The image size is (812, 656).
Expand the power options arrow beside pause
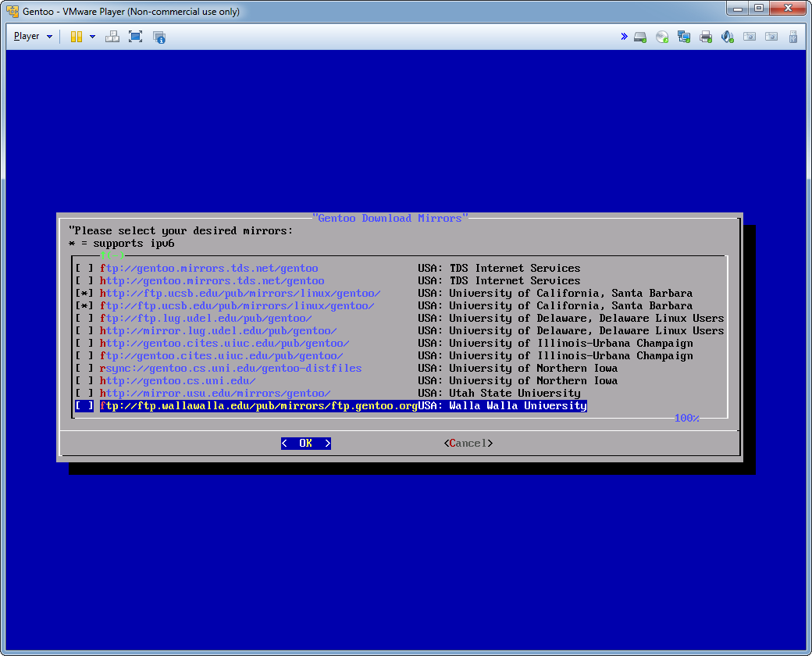(x=92, y=37)
